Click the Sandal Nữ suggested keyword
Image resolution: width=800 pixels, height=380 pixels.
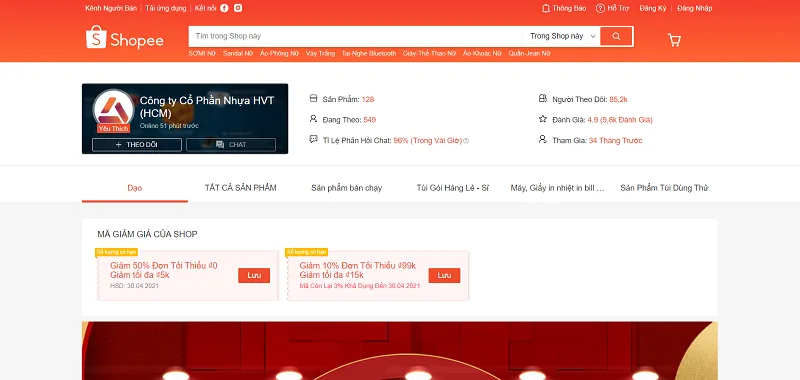(238, 53)
